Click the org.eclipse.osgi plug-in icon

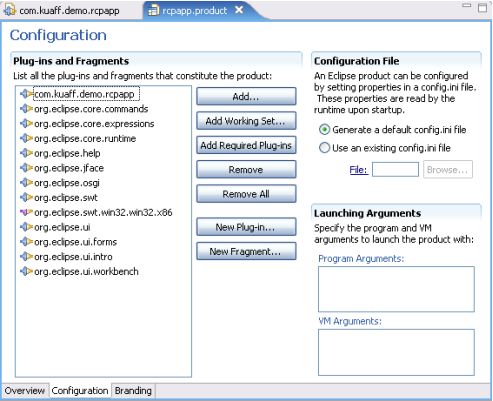pyautogui.click(x=26, y=183)
